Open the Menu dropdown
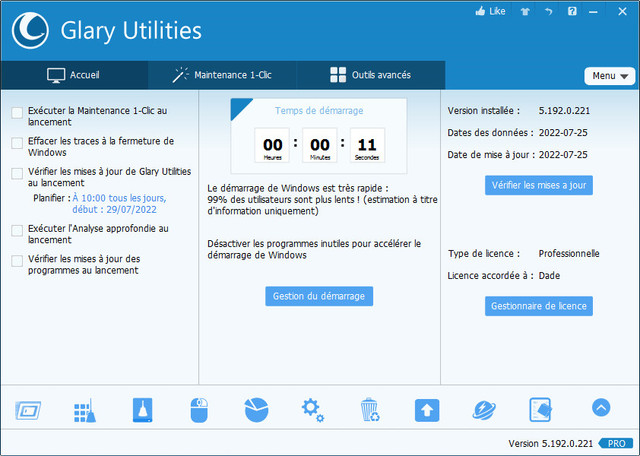 pos(609,76)
